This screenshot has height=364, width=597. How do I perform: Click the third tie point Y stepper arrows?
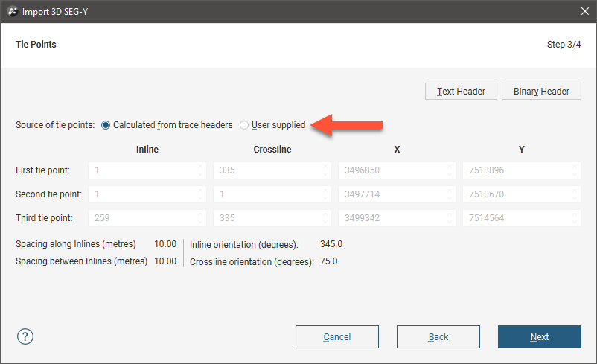click(575, 218)
